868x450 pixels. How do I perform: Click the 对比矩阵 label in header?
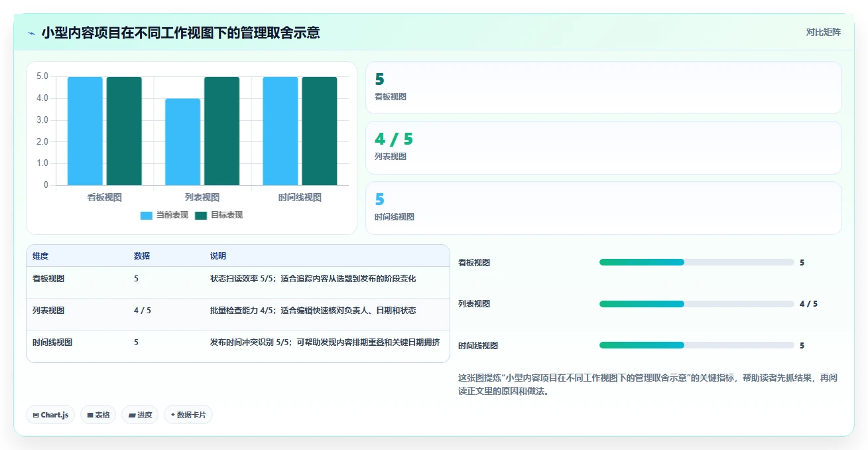823,32
